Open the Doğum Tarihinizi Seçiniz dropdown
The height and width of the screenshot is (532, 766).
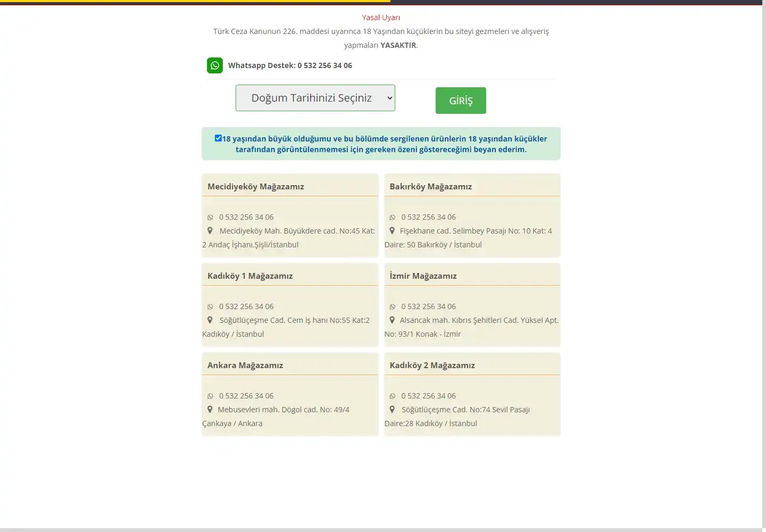click(315, 98)
